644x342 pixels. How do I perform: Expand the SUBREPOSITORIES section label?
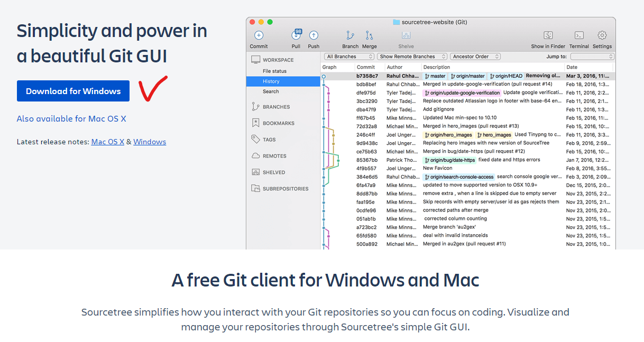click(286, 189)
